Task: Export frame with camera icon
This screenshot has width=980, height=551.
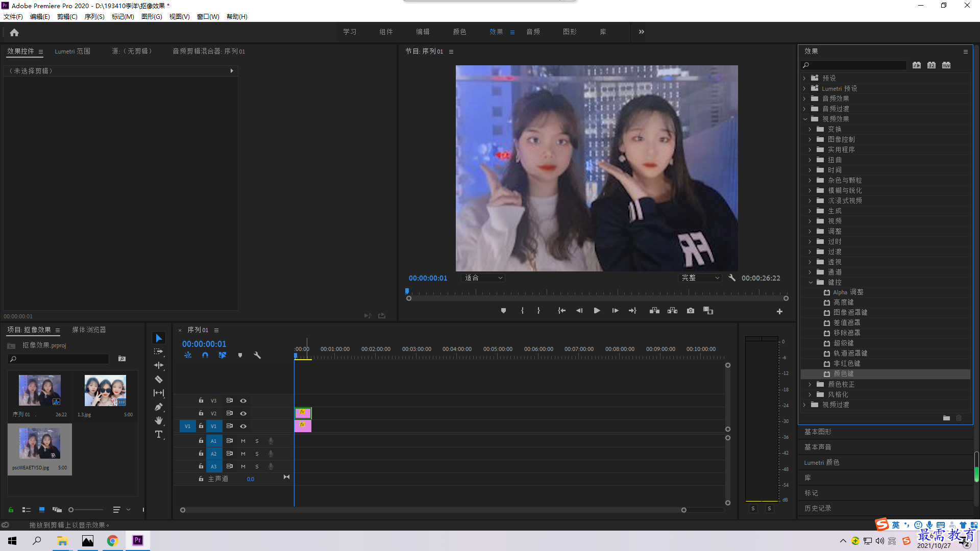Action: pos(691,311)
